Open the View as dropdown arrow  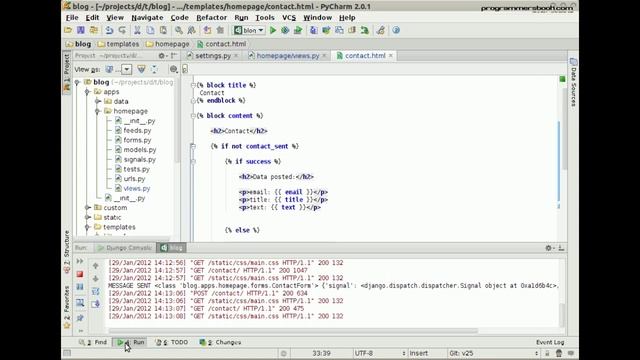pyautogui.click(x=127, y=69)
